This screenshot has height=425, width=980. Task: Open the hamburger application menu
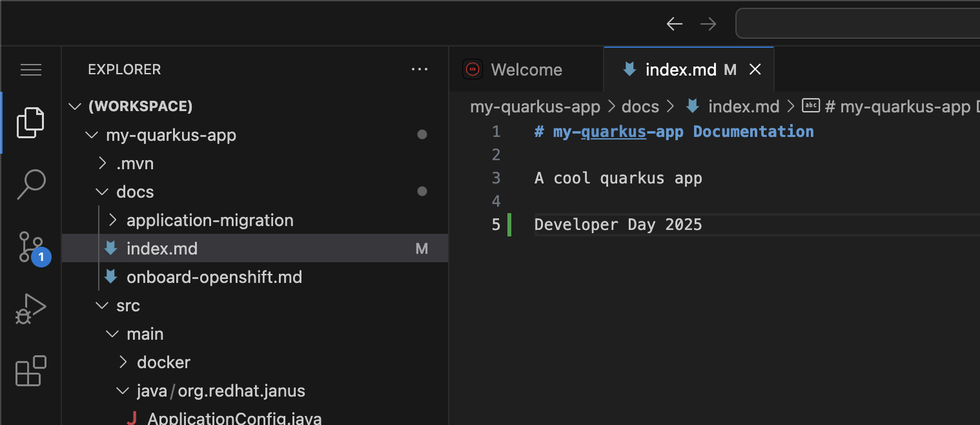tap(31, 70)
